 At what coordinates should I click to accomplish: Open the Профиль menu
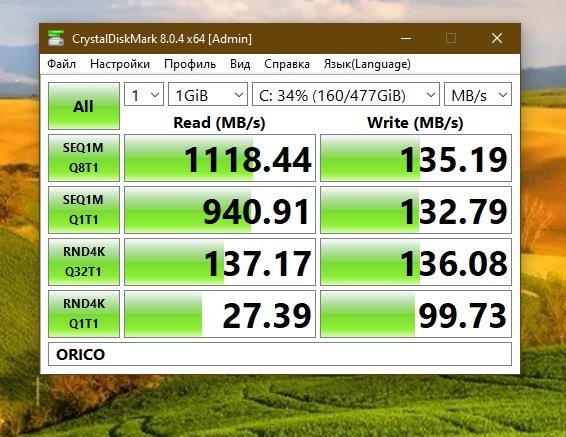tap(190, 64)
